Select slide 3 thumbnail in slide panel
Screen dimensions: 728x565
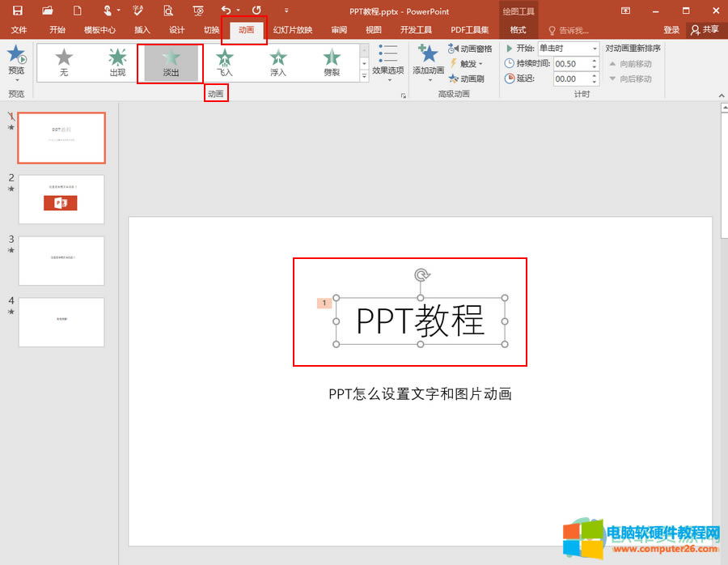coord(61,261)
